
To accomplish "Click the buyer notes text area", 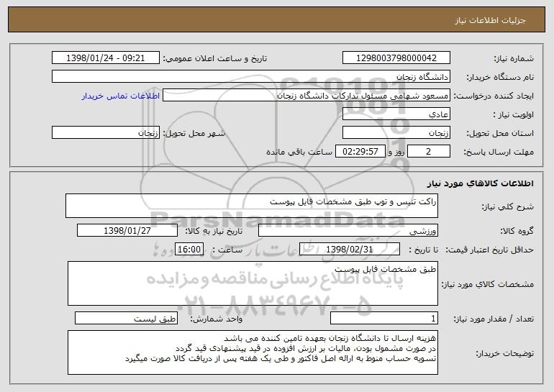I will [253, 352].
